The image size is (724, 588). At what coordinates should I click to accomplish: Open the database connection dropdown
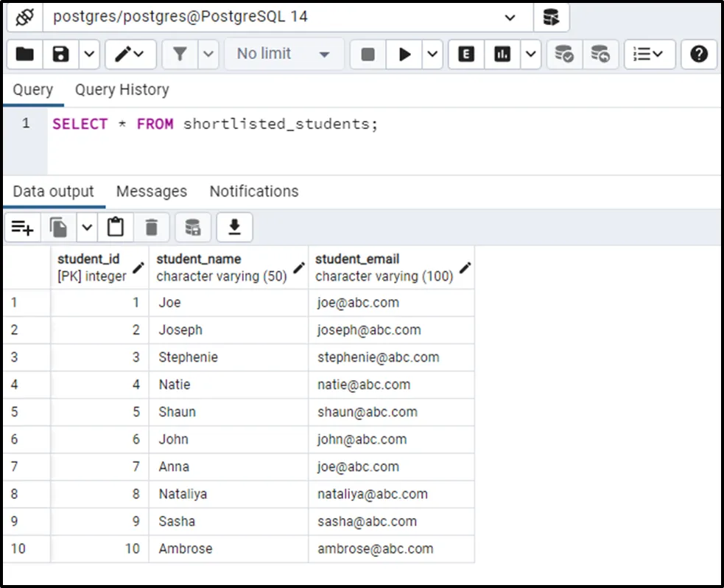(510, 17)
